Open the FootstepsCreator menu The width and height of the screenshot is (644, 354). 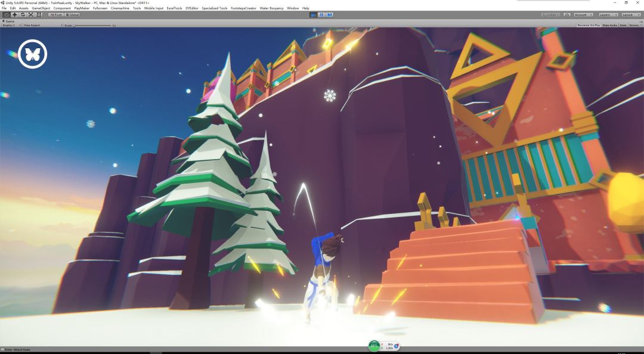tap(243, 8)
